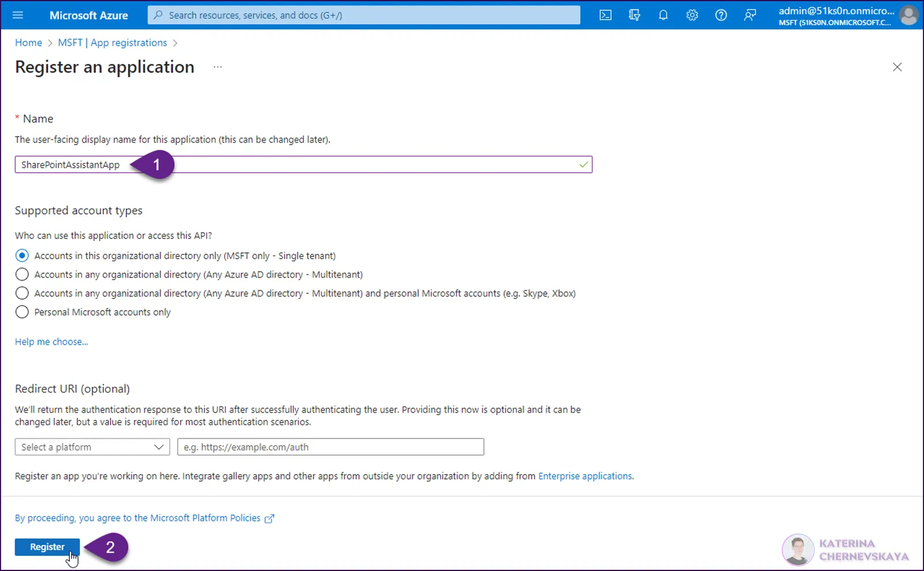Viewport: 924px width, 571px height.
Task: Open the ellipsis menu next to Register an application
Action: [x=218, y=67]
